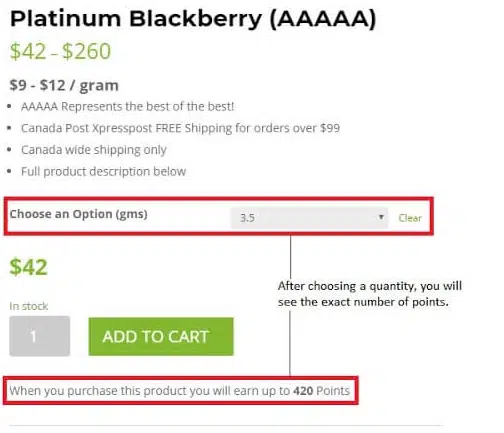Click the AAAAA Represents the best bullet
The width and height of the screenshot is (504, 433).
click(127, 107)
